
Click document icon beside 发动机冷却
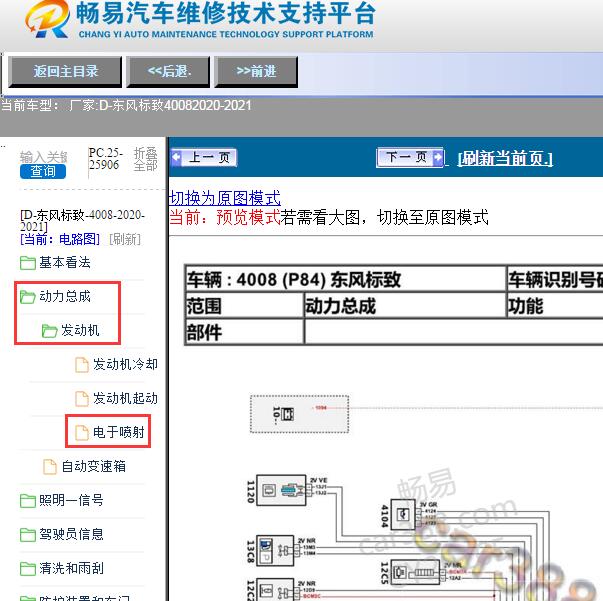(82, 365)
